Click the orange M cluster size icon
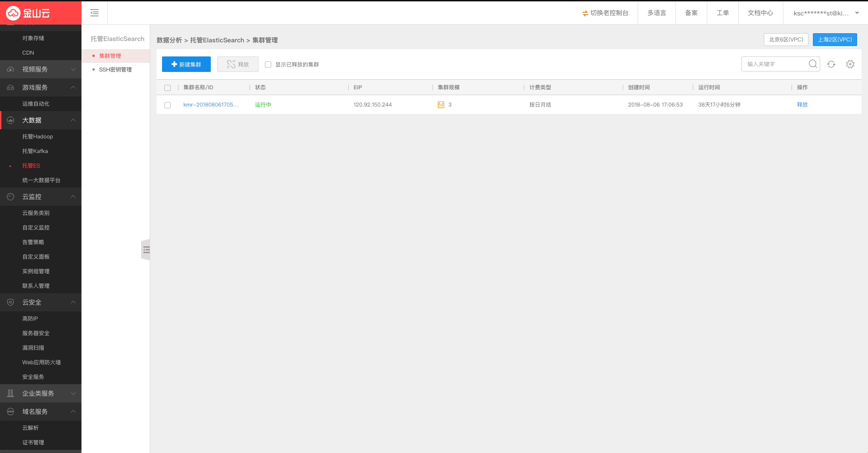The height and width of the screenshot is (453, 868). 441,105
